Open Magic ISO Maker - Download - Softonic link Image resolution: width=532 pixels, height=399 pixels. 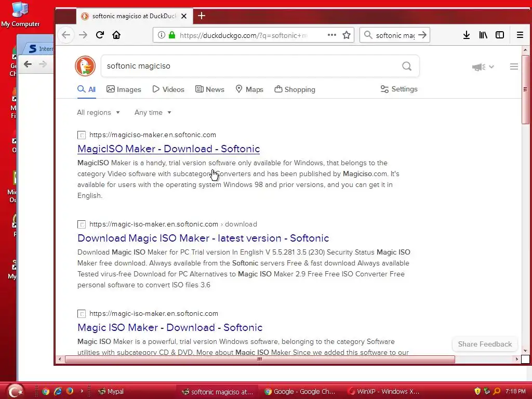[170, 327]
